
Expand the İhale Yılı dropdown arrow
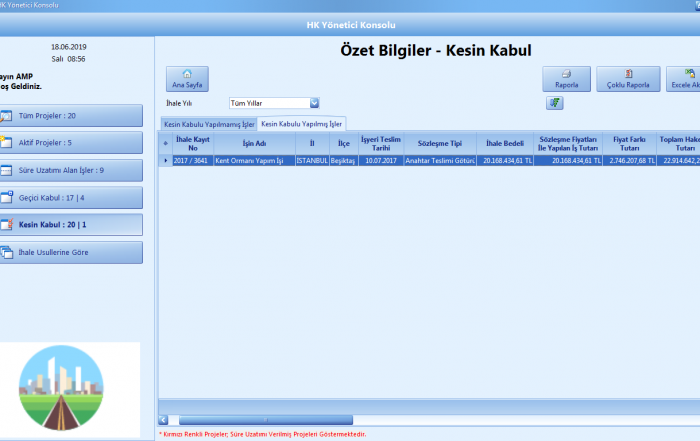tap(314, 102)
